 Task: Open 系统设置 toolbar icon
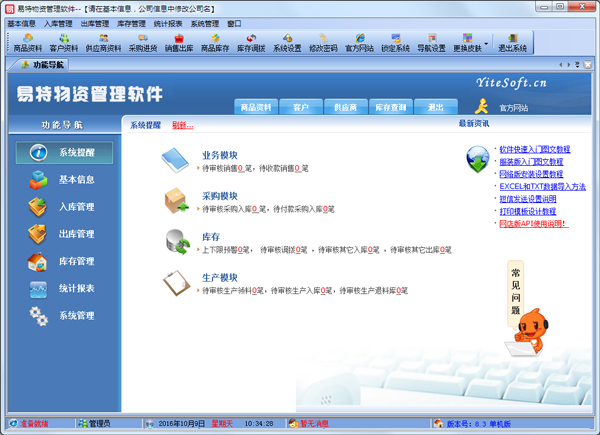287,42
